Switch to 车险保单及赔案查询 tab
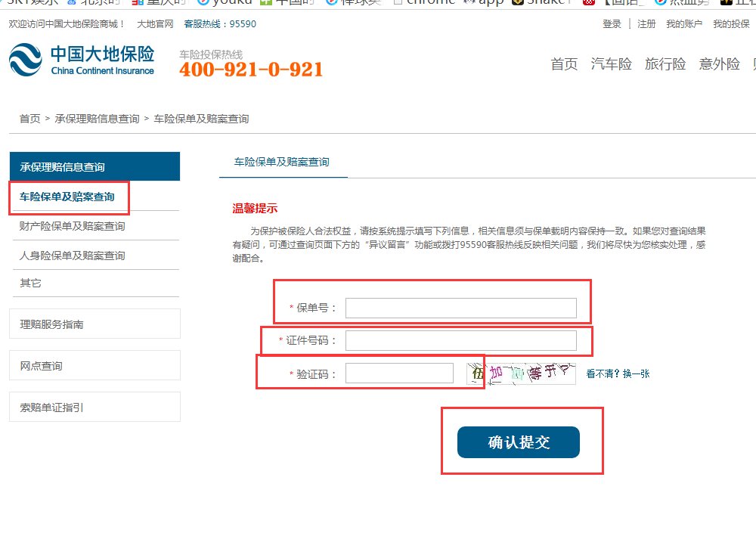This screenshot has height=533, width=756. pyautogui.click(x=282, y=162)
